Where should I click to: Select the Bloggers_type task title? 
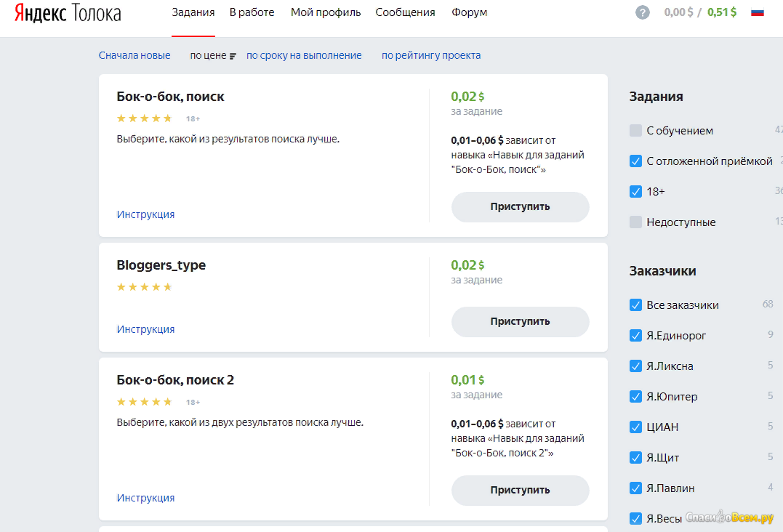pyautogui.click(x=161, y=265)
